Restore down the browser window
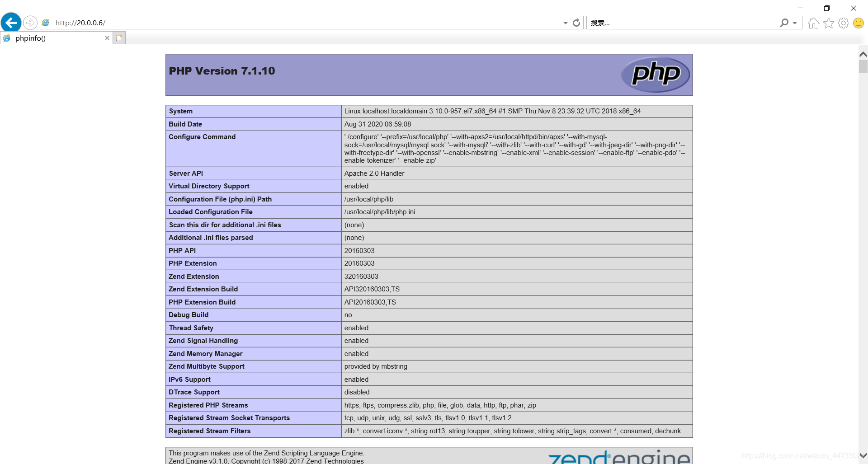The width and height of the screenshot is (868, 464). coord(827,8)
